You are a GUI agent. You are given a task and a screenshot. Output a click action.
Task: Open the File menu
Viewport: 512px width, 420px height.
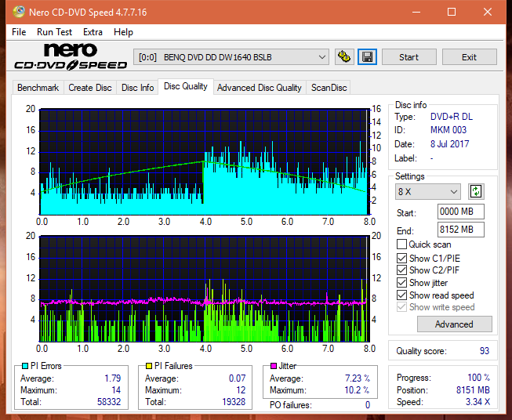[x=19, y=32]
